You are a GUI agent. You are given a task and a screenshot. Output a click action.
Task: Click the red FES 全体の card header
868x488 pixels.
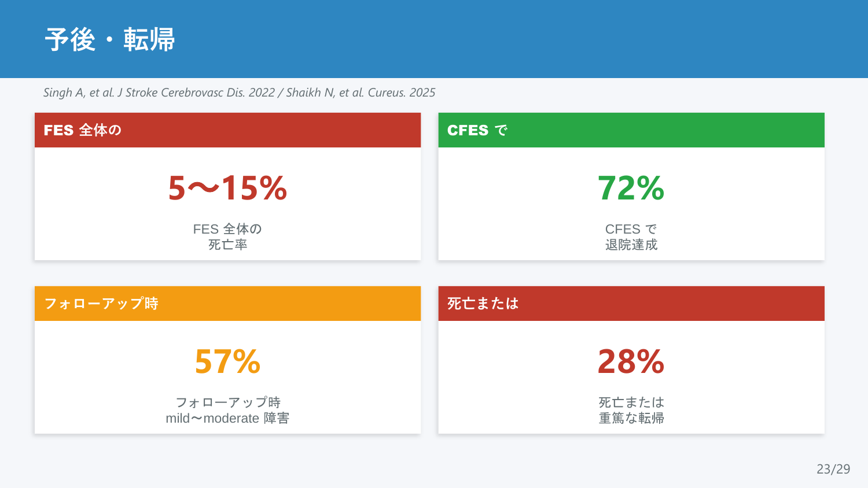227,130
